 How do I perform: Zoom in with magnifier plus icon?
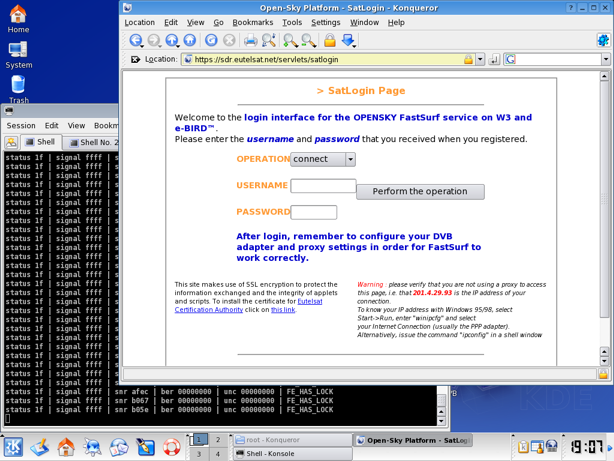pyautogui.click(x=290, y=40)
